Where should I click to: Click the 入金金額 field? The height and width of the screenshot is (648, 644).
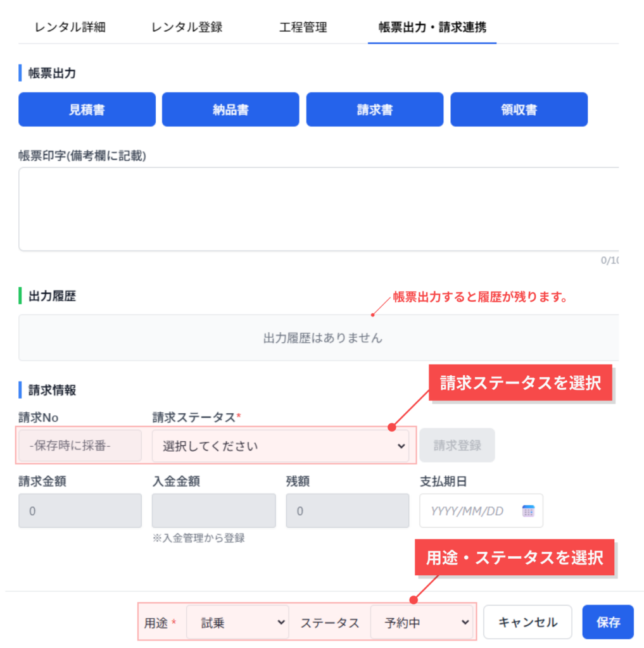[213, 511]
